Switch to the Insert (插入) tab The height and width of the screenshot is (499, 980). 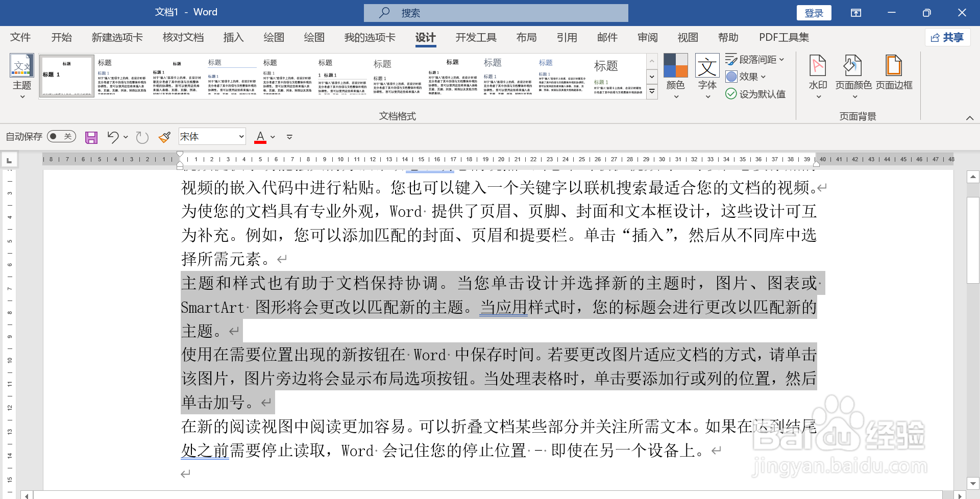coord(233,37)
